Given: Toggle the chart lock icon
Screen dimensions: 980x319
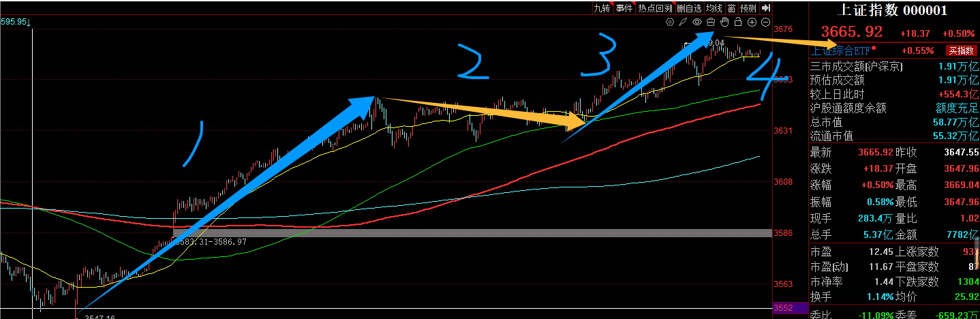Looking at the screenshot, I should (x=737, y=22).
